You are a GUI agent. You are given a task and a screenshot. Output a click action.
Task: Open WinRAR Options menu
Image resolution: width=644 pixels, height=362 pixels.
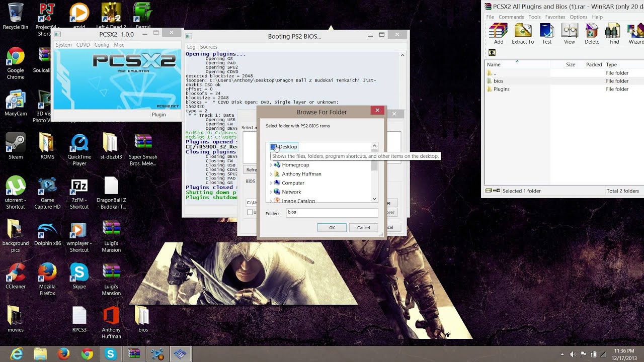click(x=578, y=17)
